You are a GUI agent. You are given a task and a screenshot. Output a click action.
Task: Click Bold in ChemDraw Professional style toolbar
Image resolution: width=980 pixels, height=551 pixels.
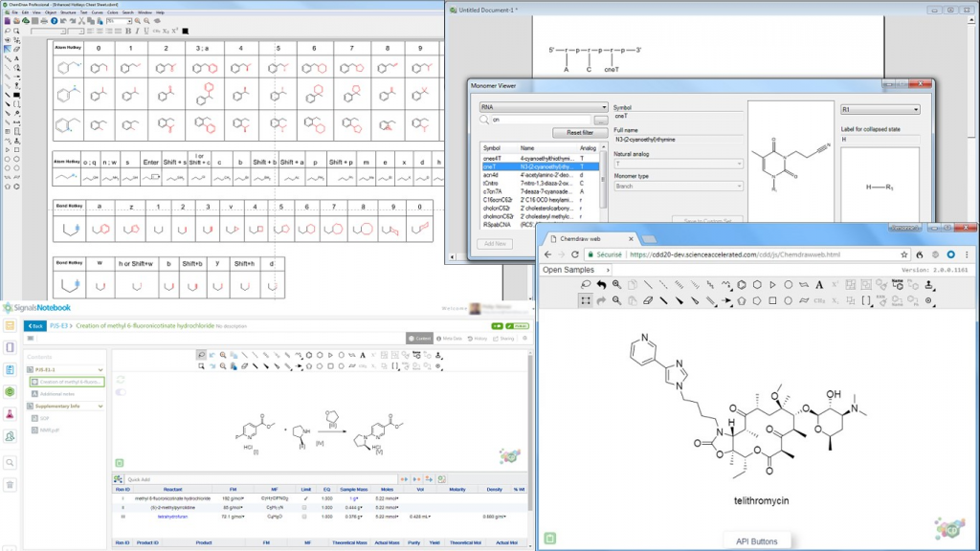coord(129,31)
